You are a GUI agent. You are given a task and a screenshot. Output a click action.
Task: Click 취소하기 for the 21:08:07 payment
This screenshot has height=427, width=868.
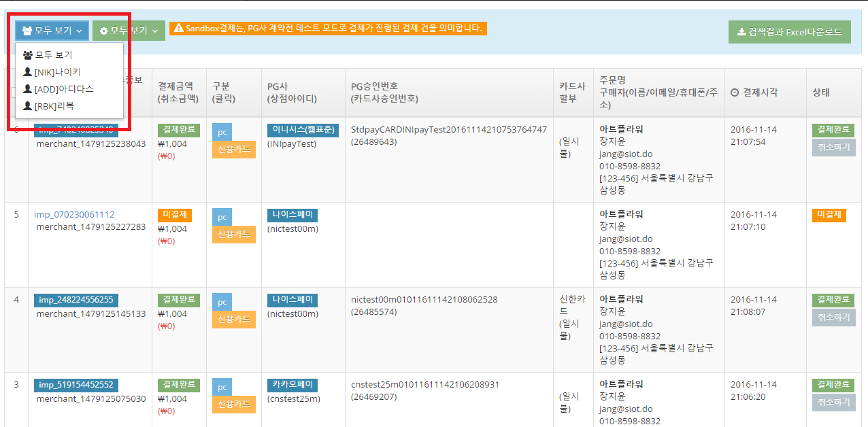834,317
